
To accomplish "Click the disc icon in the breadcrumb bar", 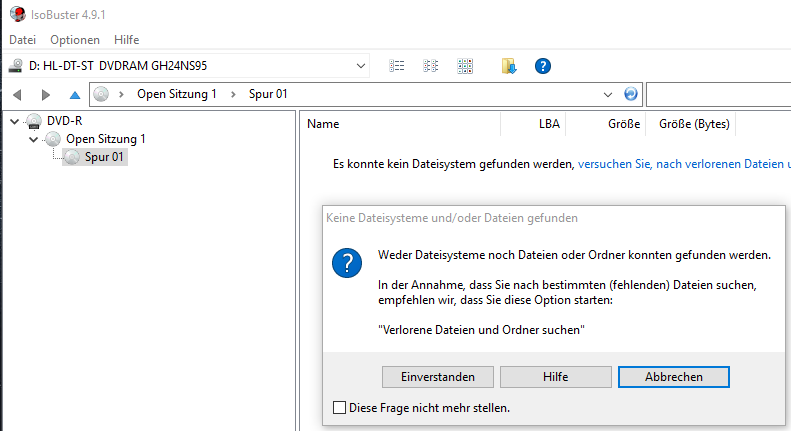I will coord(101,94).
